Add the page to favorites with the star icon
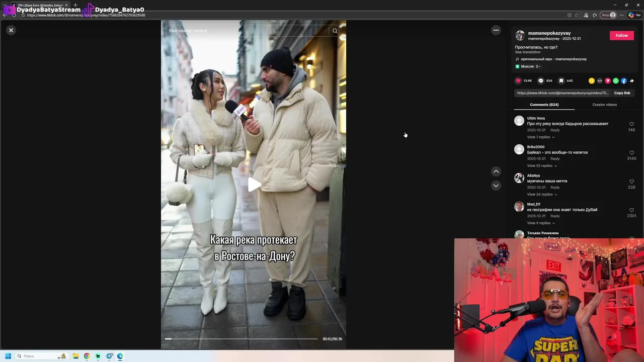Screen dimensions: 644x362 pyautogui.click(x=577, y=15)
